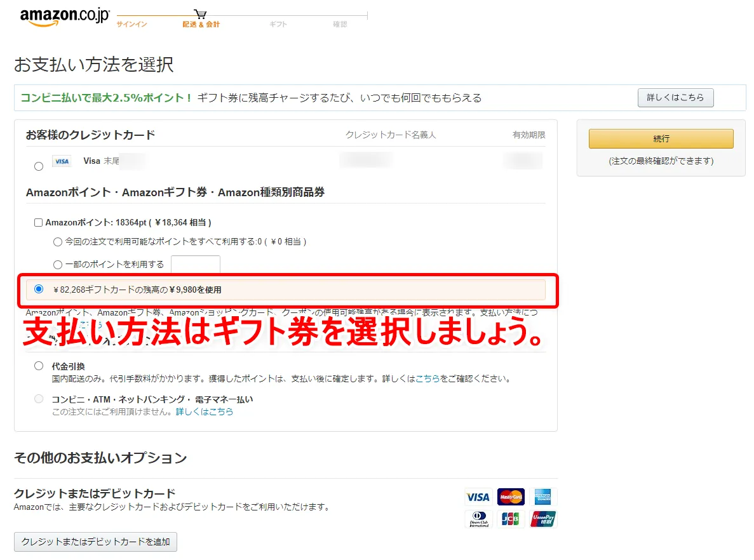Click (注文の最終確認ができます) text
This screenshot has height=560, width=754.
[661, 161]
